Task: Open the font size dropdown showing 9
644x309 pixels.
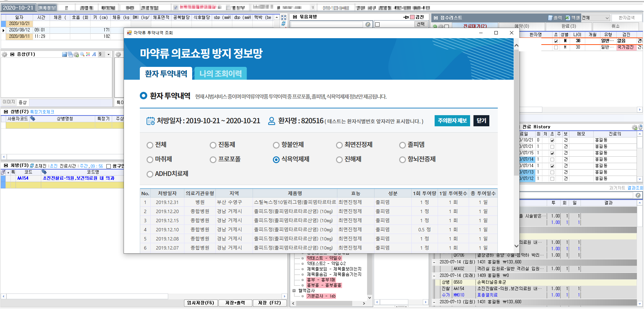Action: point(108,54)
